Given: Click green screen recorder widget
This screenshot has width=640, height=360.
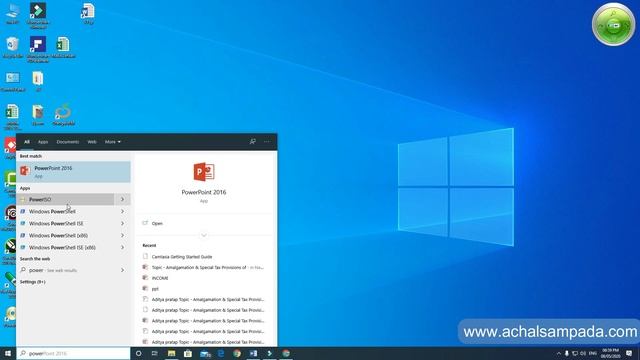Looking at the screenshot, I should pyautogui.click(x=613, y=24).
